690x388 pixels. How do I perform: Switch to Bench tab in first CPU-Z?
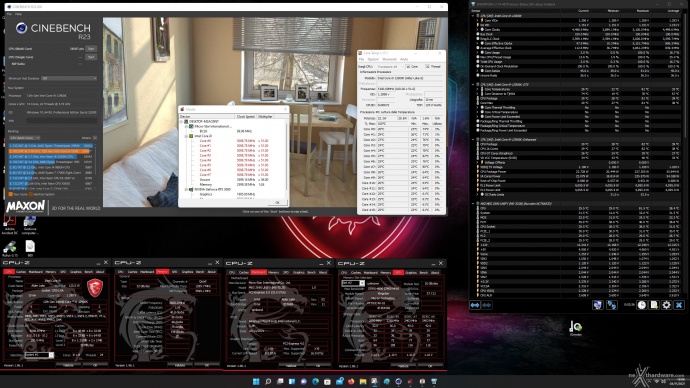[88, 272]
